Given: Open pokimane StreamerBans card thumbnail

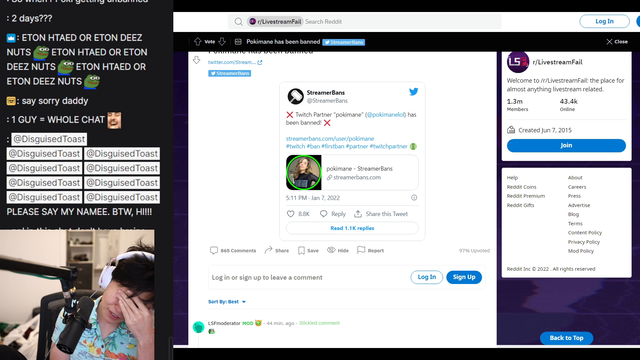Looking at the screenshot, I should coord(304,172).
